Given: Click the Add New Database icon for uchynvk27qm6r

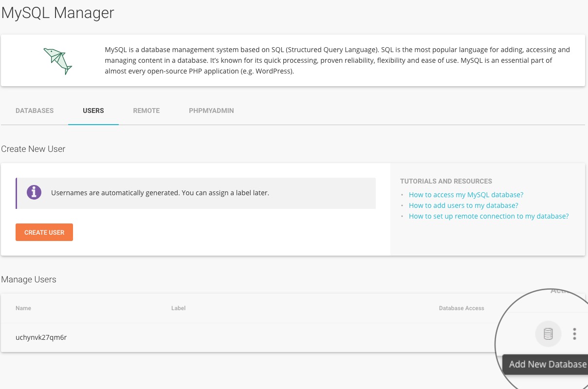Looking at the screenshot, I should coord(548,334).
